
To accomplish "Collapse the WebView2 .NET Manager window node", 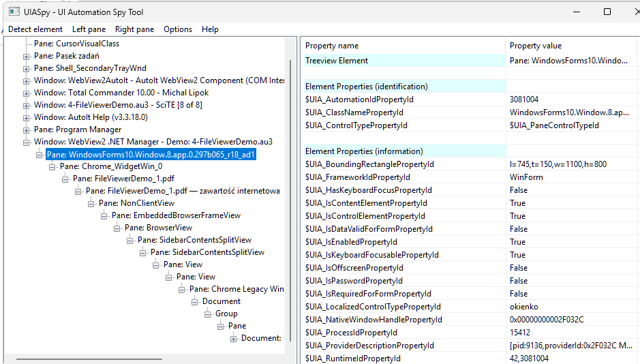I will [x=27, y=142].
